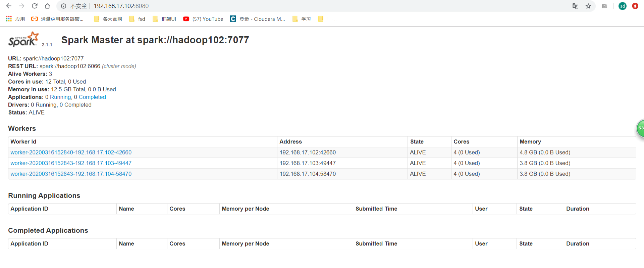Open the Running applications link
The width and height of the screenshot is (644, 268).
tap(61, 97)
